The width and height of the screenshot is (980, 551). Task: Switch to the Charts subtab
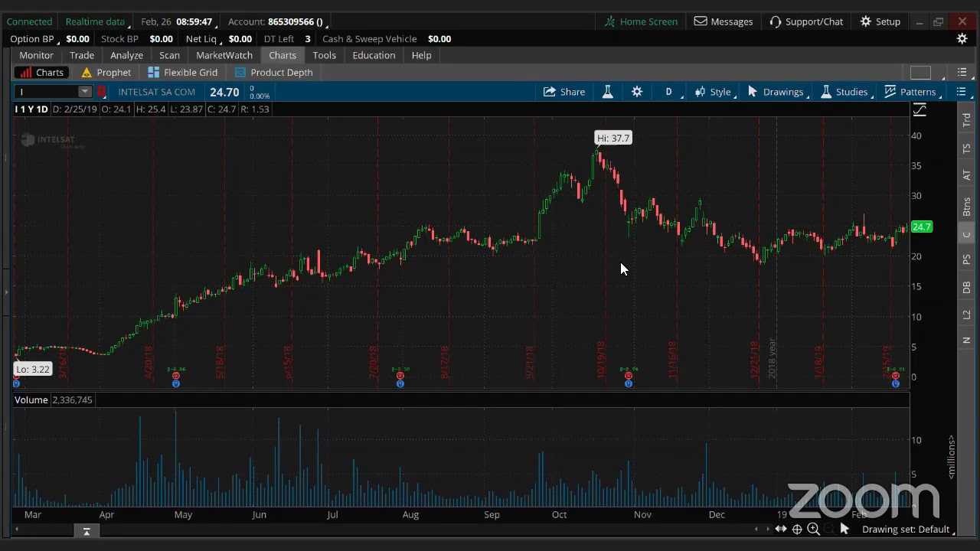(42, 72)
